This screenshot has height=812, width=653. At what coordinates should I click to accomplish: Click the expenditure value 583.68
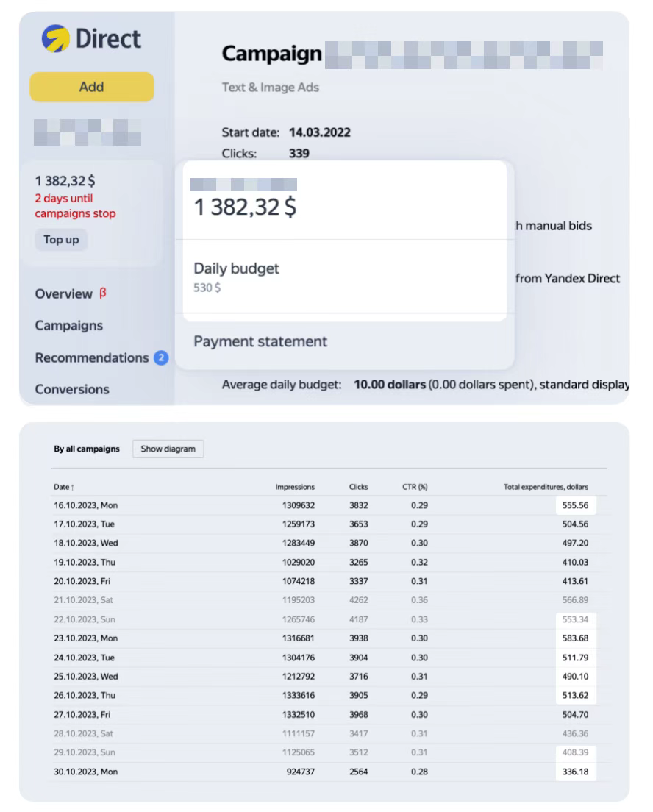pos(575,638)
